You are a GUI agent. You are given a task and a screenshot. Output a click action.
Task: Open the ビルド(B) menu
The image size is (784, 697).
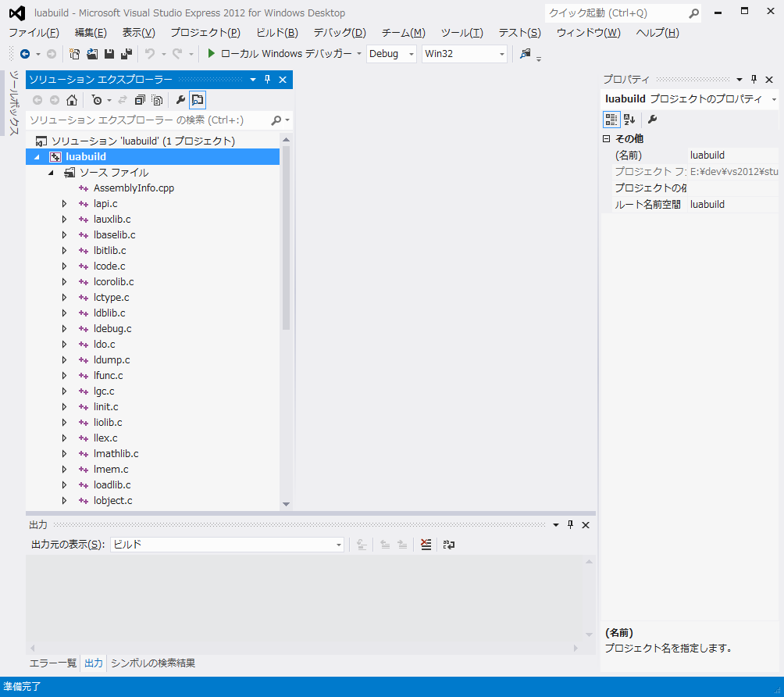277,33
